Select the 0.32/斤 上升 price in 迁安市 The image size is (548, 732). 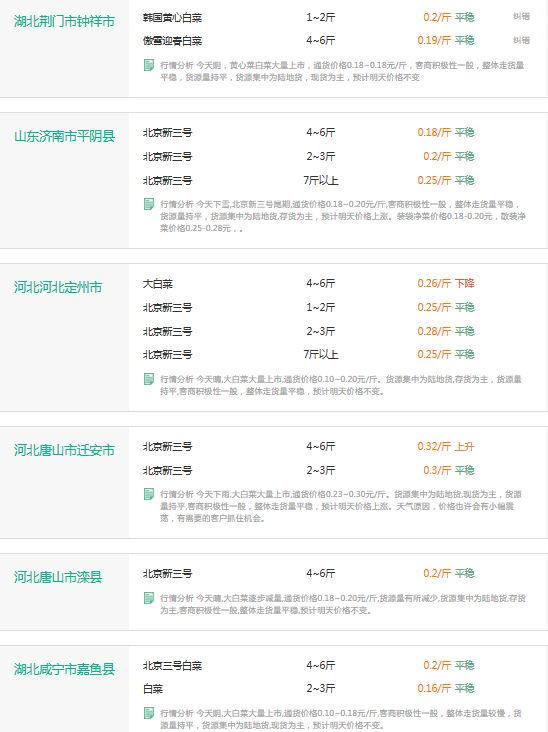pyautogui.click(x=446, y=447)
